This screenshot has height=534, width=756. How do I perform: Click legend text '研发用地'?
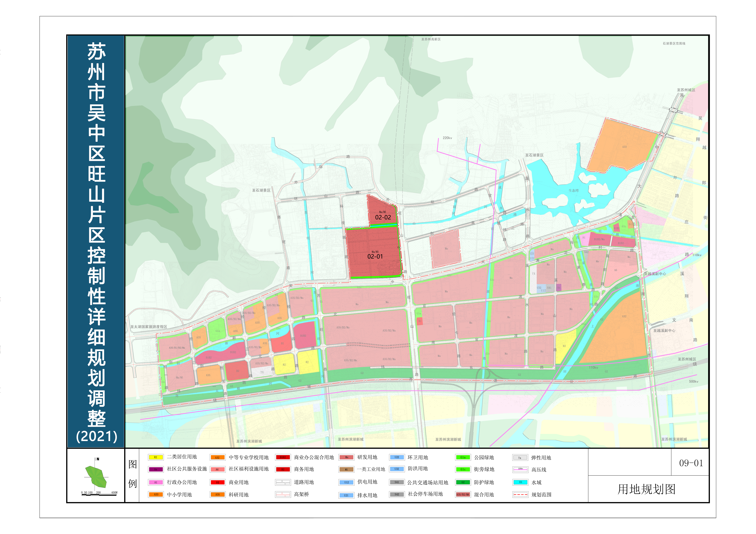pos(367,457)
